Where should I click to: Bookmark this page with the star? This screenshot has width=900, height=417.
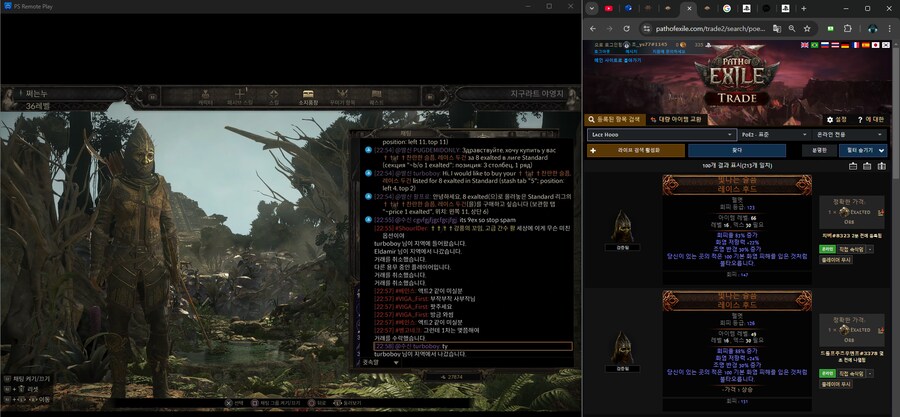[x=807, y=28]
